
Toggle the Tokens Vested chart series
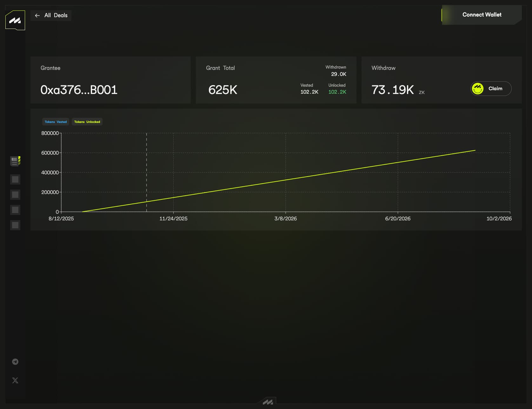click(x=56, y=122)
